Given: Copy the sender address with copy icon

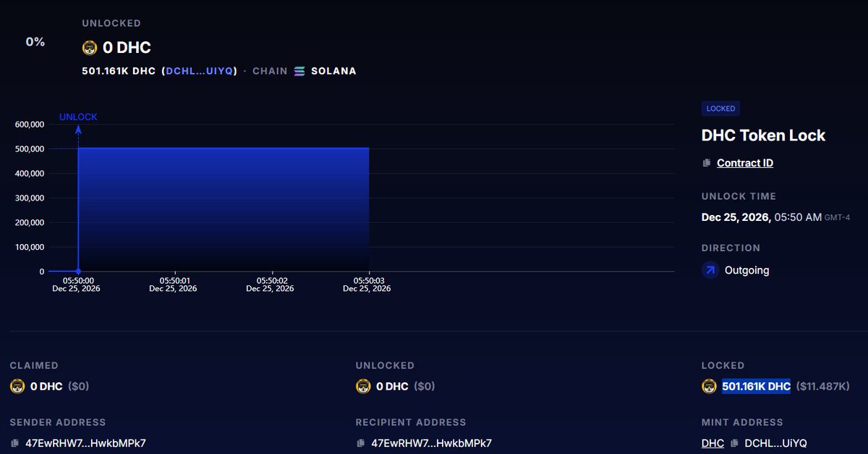Looking at the screenshot, I should (14, 443).
